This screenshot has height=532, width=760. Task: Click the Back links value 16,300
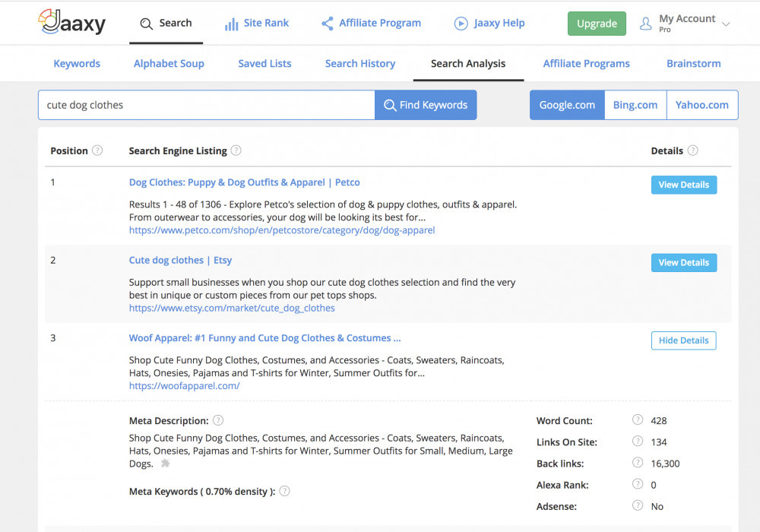click(x=665, y=464)
